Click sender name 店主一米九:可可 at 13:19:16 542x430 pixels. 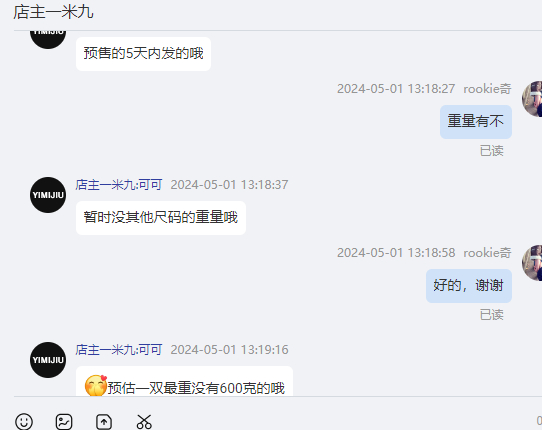point(119,349)
